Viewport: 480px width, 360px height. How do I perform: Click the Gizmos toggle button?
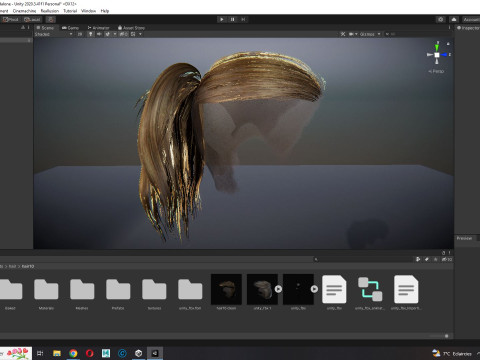point(367,34)
